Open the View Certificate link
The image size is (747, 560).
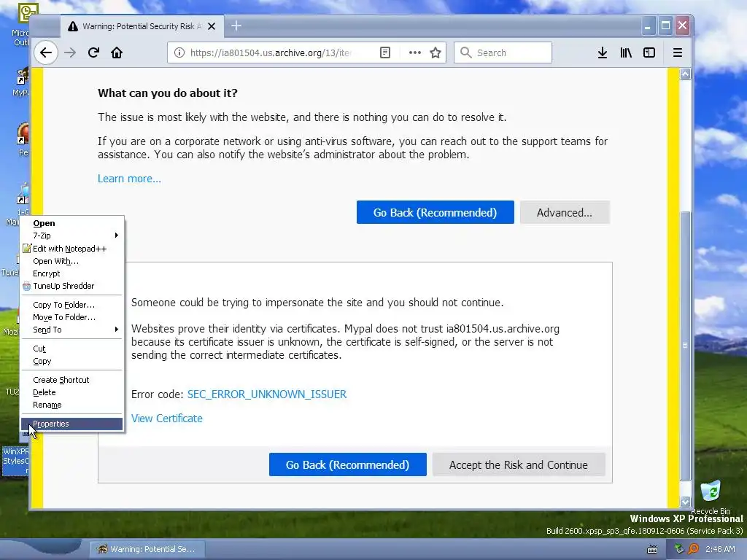pos(167,418)
